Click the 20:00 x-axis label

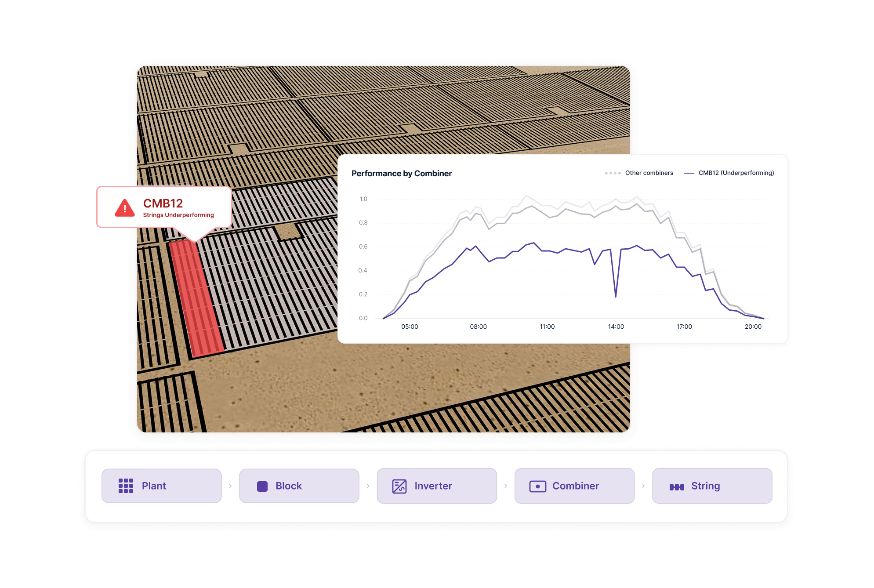pyautogui.click(x=753, y=327)
